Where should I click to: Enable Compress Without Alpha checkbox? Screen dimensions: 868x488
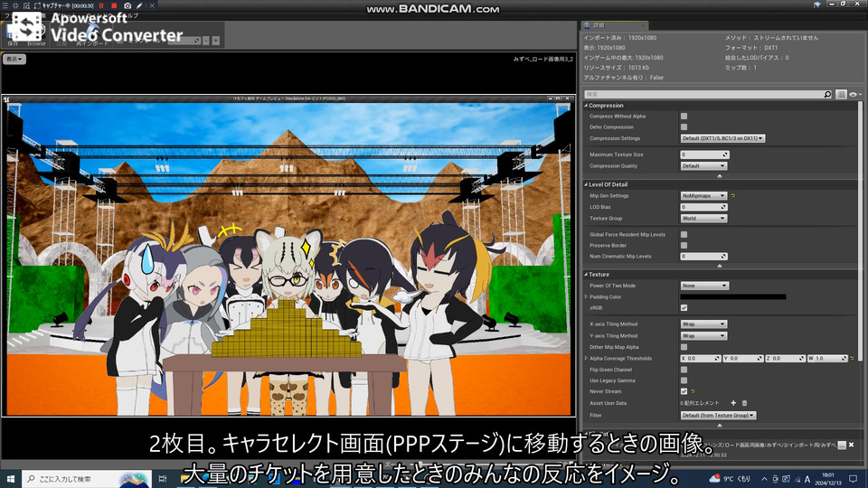tap(684, 117)
